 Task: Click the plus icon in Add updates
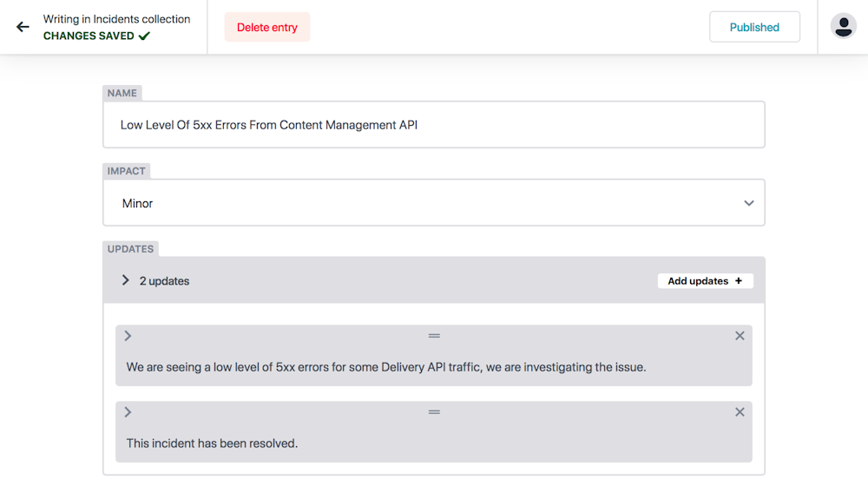739,281
